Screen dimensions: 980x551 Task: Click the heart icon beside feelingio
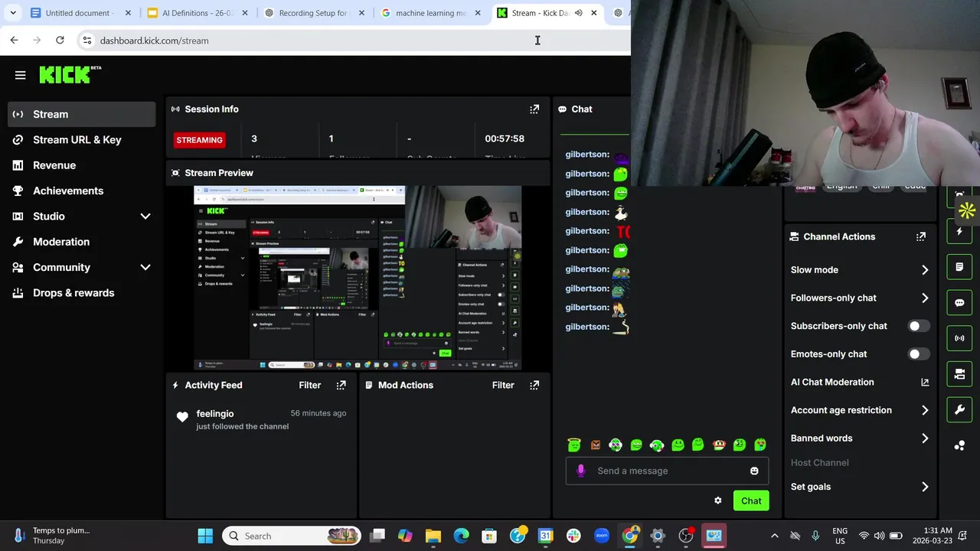click(x=182, y=417)
